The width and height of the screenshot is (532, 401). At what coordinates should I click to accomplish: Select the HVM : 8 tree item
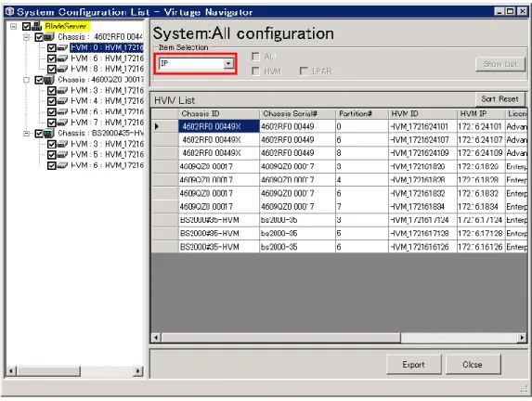(107, 70)
